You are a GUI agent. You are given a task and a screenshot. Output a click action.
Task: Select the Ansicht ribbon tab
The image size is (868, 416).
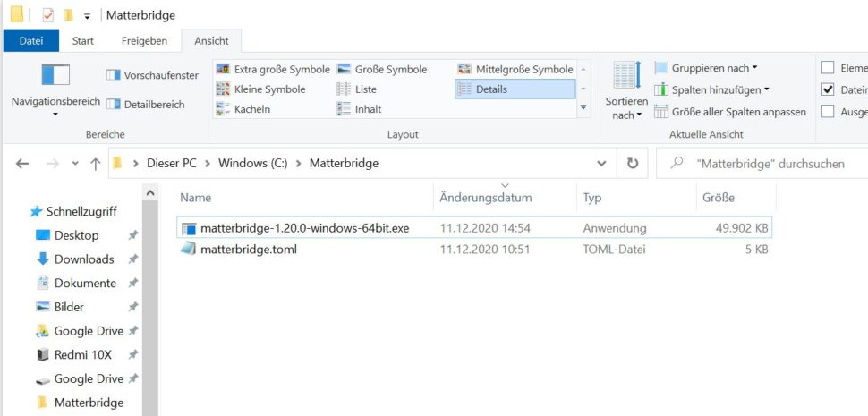[211, 41]
